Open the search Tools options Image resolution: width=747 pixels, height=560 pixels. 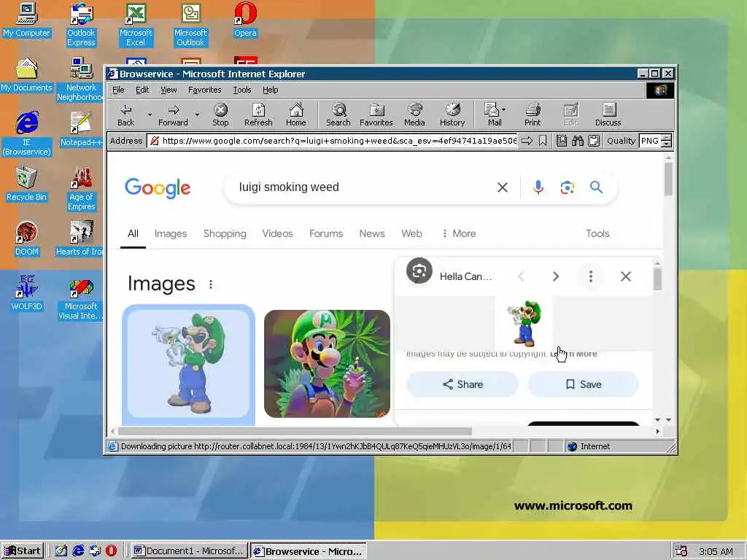(x=597, y=234)
